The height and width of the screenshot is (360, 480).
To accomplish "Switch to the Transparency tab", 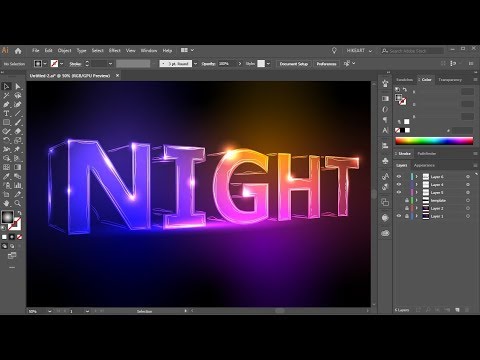I will pos(450,80).
